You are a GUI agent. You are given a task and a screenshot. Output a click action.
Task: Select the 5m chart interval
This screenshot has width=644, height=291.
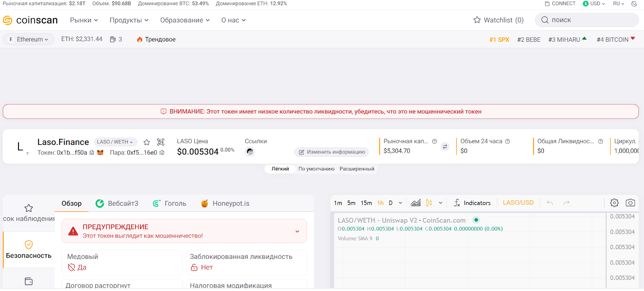coord(351,203)
